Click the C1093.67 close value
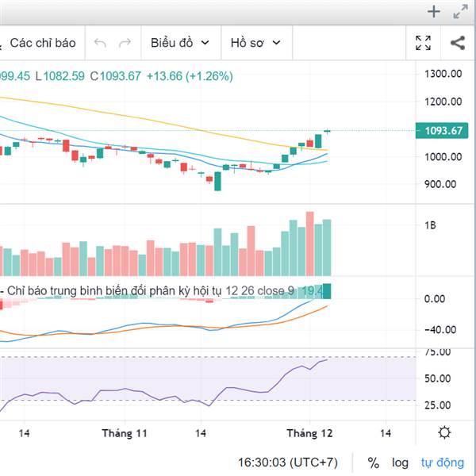Image resolution: width=476 pixels, height=476 pixels. pos(115,76)
